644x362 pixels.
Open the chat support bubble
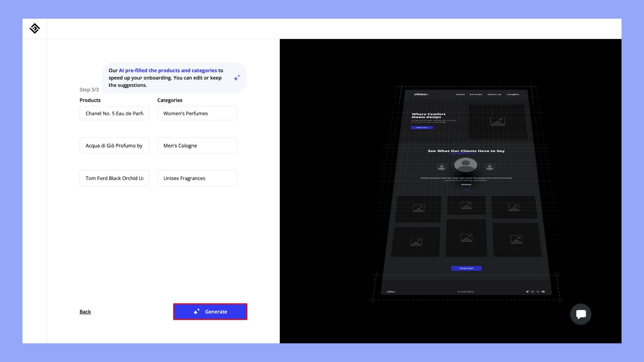point(581,314)
